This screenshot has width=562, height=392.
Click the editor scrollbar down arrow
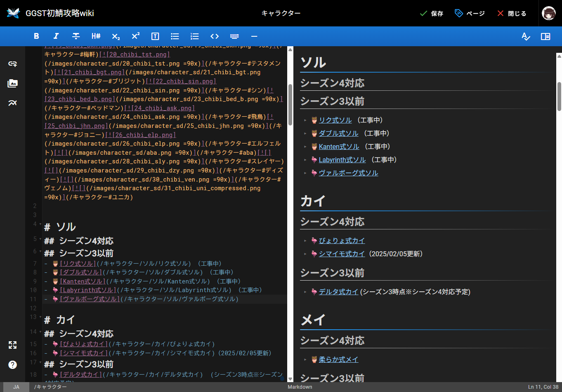pos(290,379)
